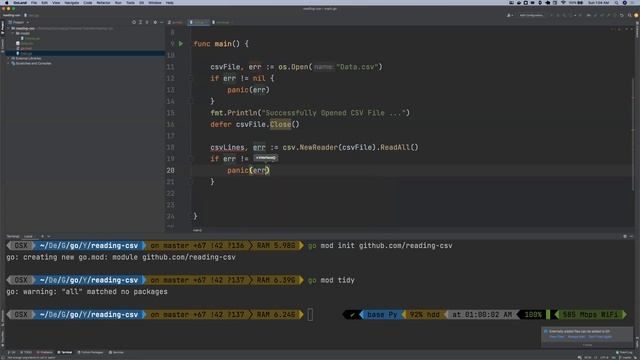Open Add Configuration run selector
Viewport: 640px width, 360px height.
(x=531, y=16)
